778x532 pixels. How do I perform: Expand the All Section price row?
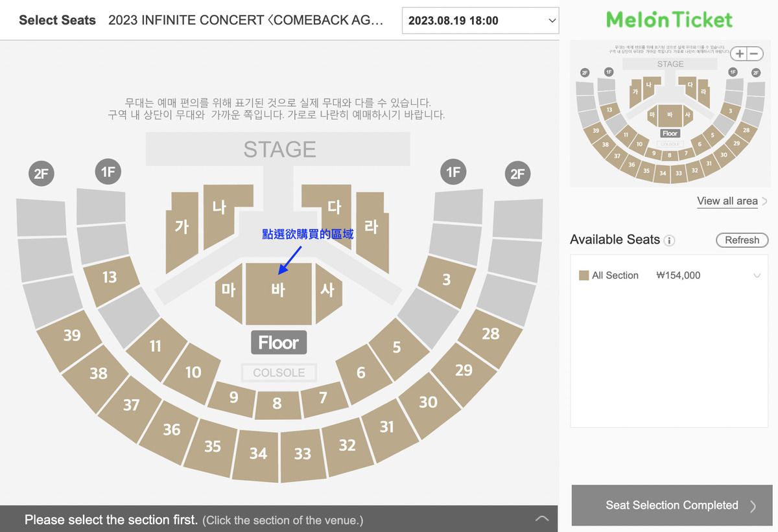point(757,276)
